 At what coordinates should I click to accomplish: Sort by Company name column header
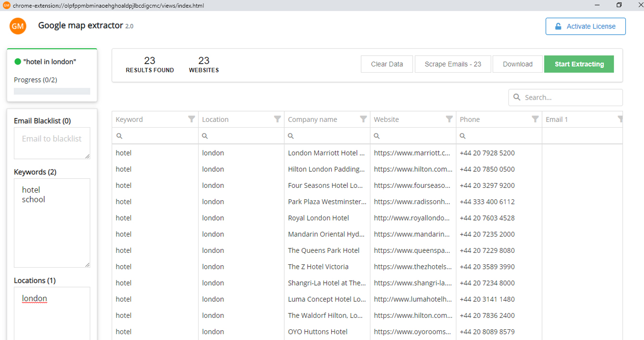click(x=313, y=119)
